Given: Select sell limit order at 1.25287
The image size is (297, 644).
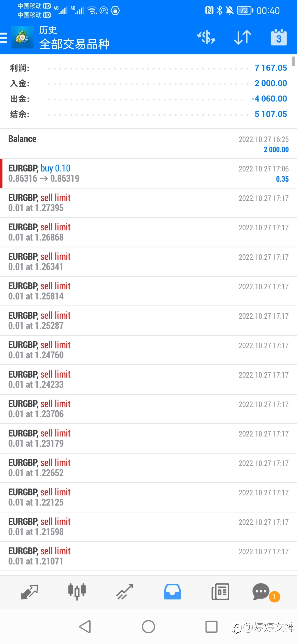Looking at the screenshot, I should pyautogui.click(x=148, y=321).
